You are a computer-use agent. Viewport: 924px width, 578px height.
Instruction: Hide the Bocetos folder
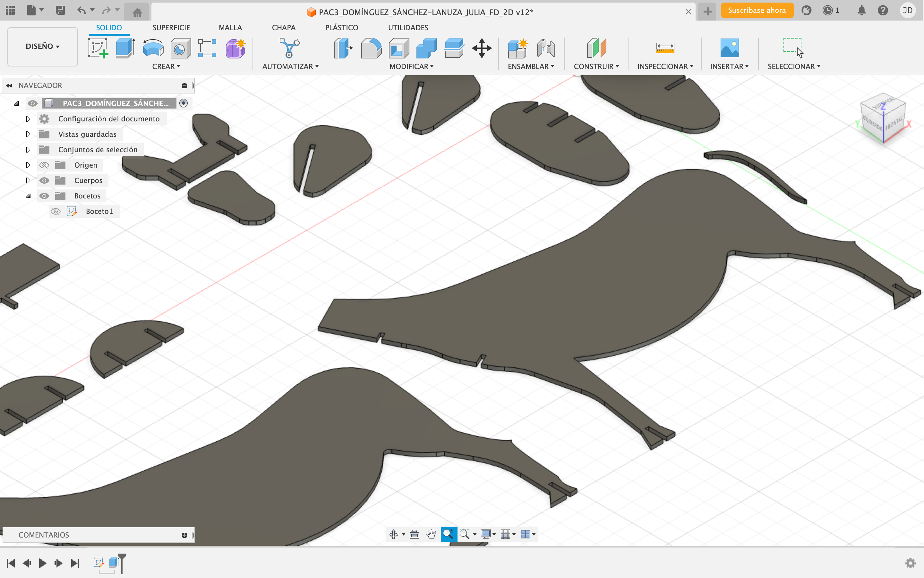pos(44,196)
